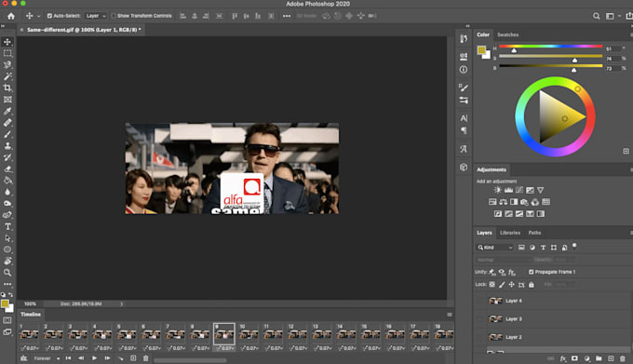The width and height of the screenshot is (633, 364).
Task: Toggle visibility of Layer 2
Action: click(x=480, y=337)
